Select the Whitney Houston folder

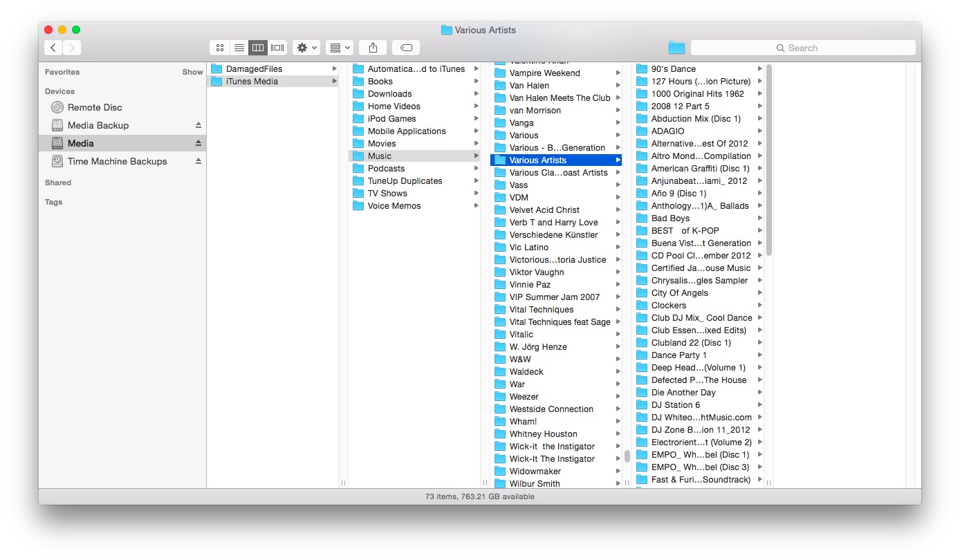click(556, 433)
